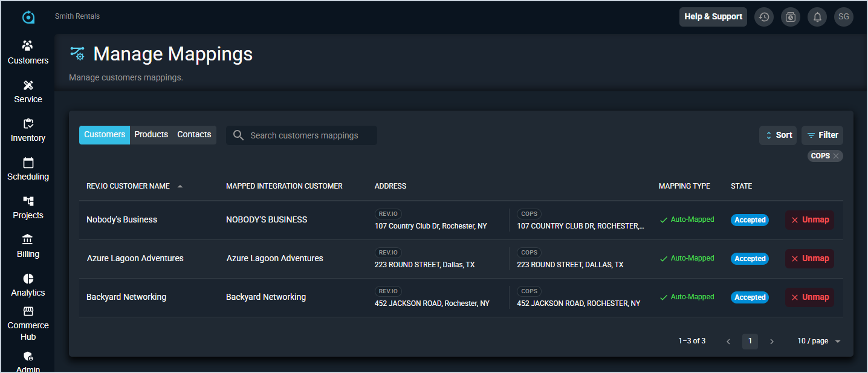This screenshot has height=373, width=868.
Task: Open the SG user avatar menu
Action: [x=844, y=17]
